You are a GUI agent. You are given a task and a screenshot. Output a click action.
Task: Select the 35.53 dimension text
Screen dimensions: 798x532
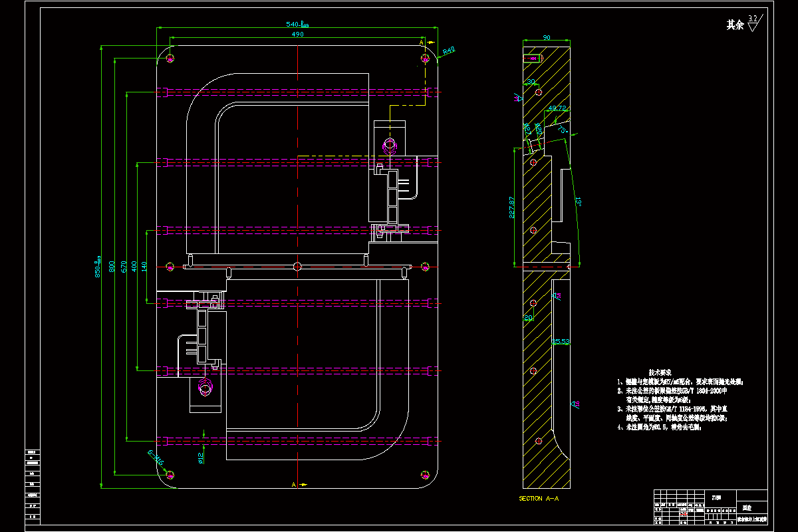(x=561, y=342)
